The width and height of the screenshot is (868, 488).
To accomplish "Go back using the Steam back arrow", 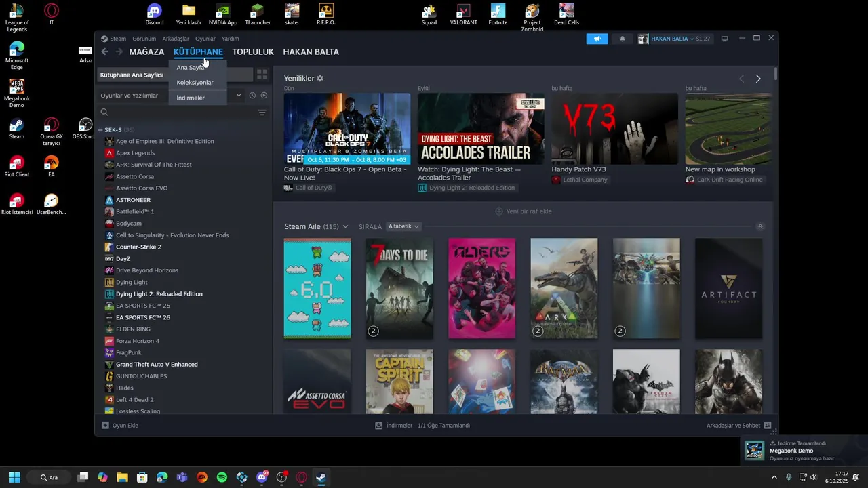I will [x=104, y=52].
